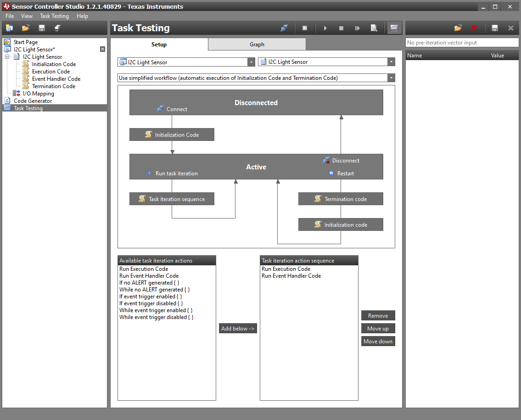Click the pre-iteration vector input field
Image resolution: width=521 pixels, height=420 pixels.
coord(462,43)
